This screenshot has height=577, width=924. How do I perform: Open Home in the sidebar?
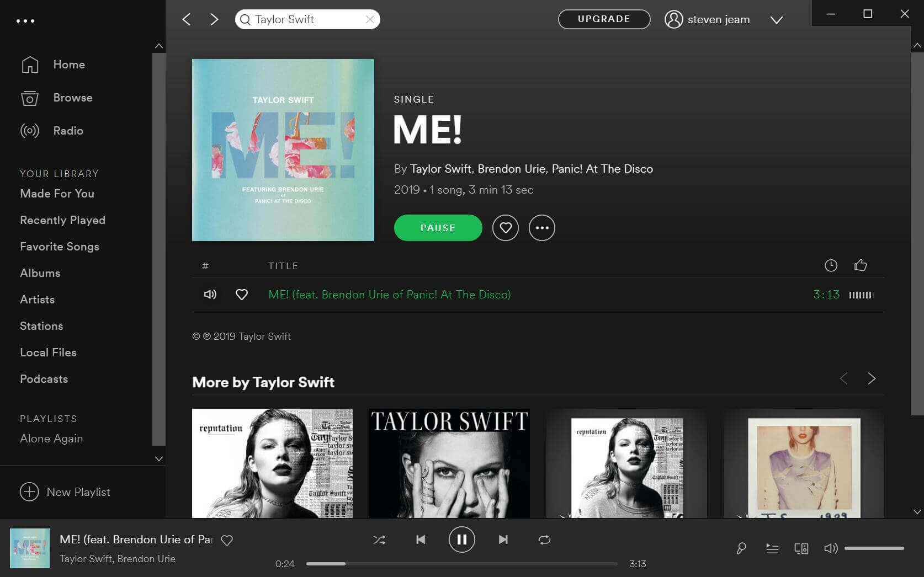coord(69,65)
